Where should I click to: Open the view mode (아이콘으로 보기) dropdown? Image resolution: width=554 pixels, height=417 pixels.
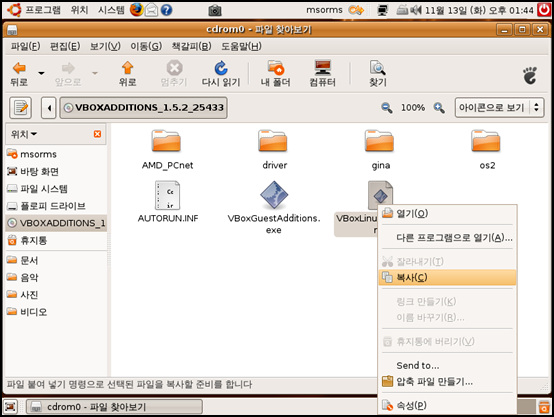pos(499,107)
